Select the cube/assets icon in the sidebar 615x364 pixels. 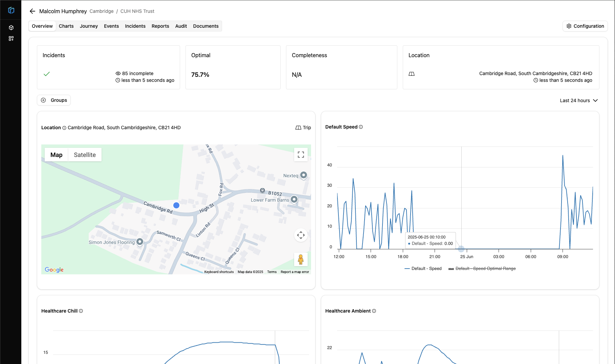click(11, 27)
